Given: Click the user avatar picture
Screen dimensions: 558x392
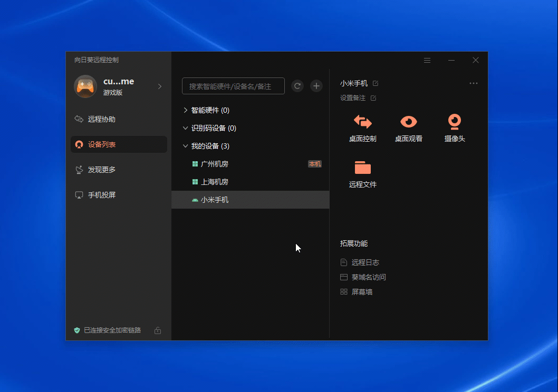Looking at the screenshot, I should coord(85,86).
